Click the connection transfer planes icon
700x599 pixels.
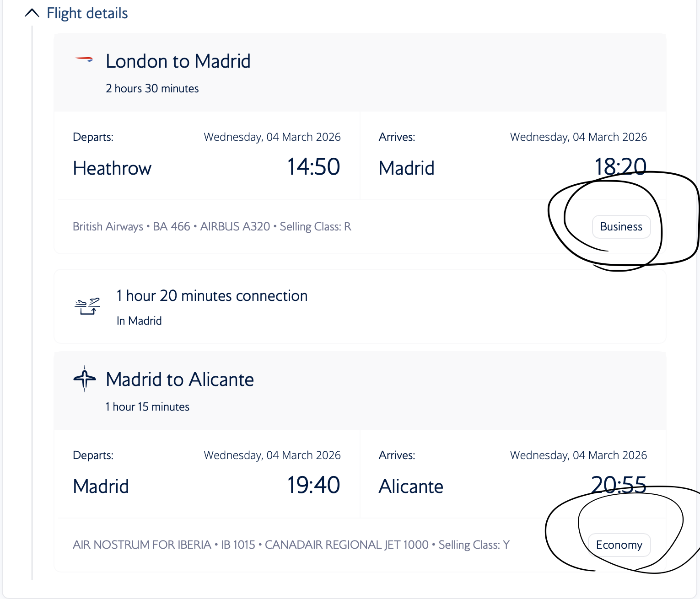(x=87, y=306)
